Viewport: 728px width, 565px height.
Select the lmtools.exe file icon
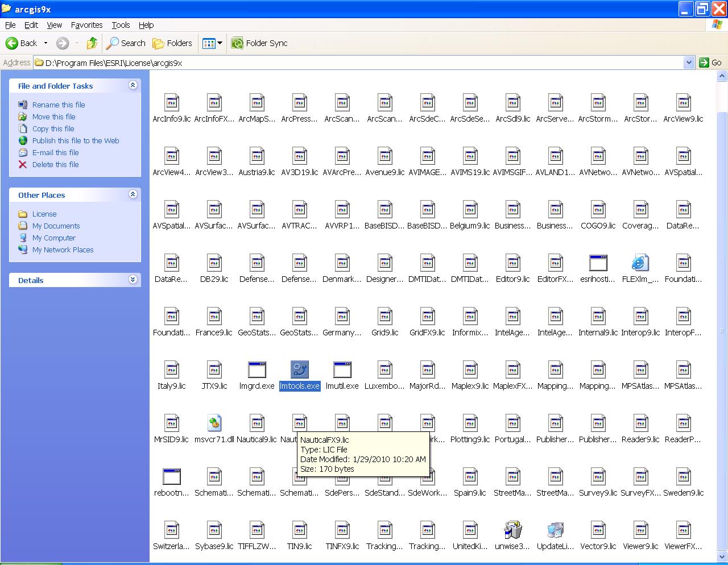pyautogui.click(x=299, y=370)
